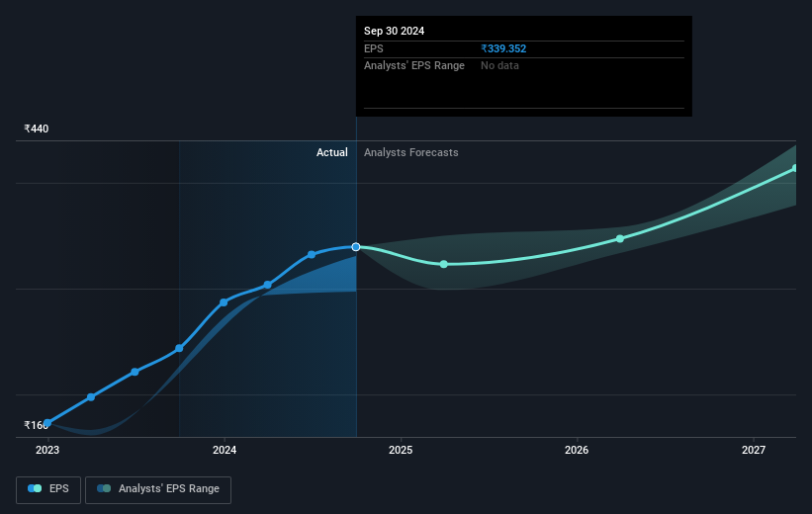Viewport: 812px width, 514px height.
Task: Select the 2025 forecast data point
Action: pyautogui.click(x=444, y=264)
